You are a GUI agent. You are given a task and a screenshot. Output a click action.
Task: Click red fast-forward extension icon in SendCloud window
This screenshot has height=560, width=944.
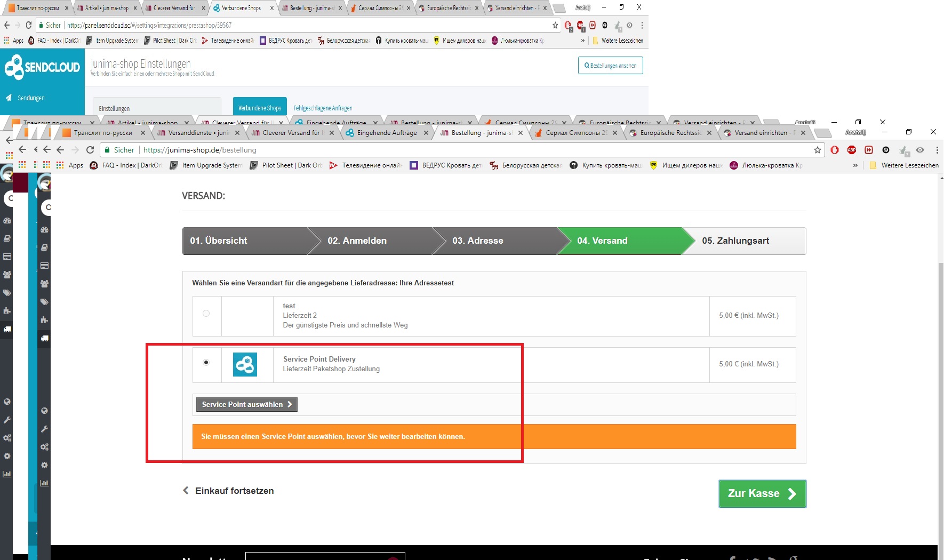(x=593, y=25)
